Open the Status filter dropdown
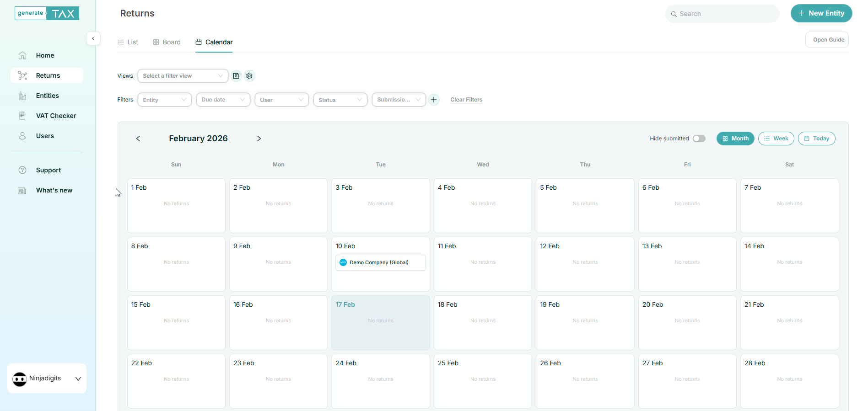 (x=340, y=100)
